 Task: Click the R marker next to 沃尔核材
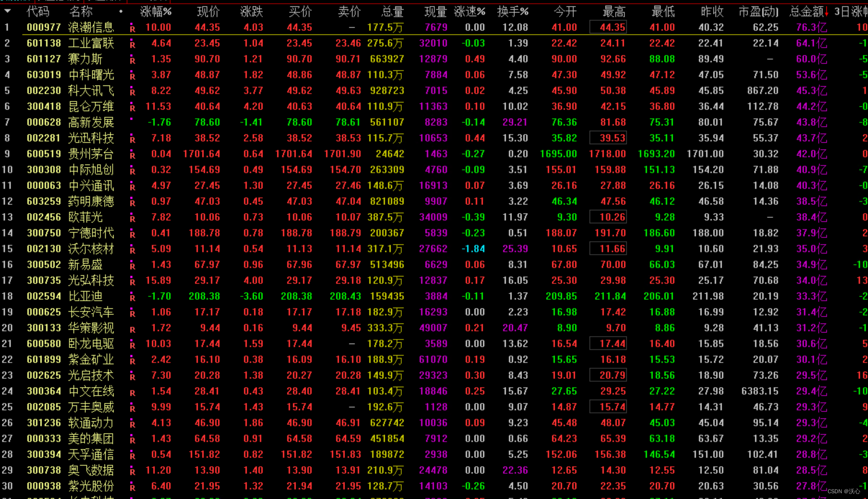click(x=132, y=250)
